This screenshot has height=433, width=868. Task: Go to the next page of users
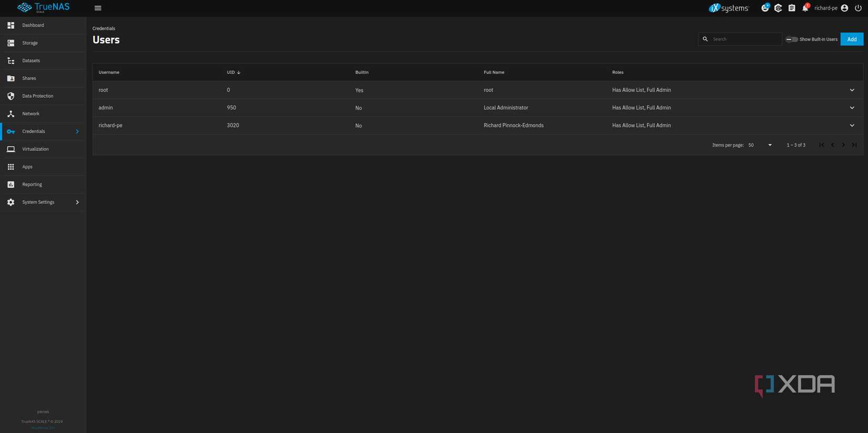[843, 145]
